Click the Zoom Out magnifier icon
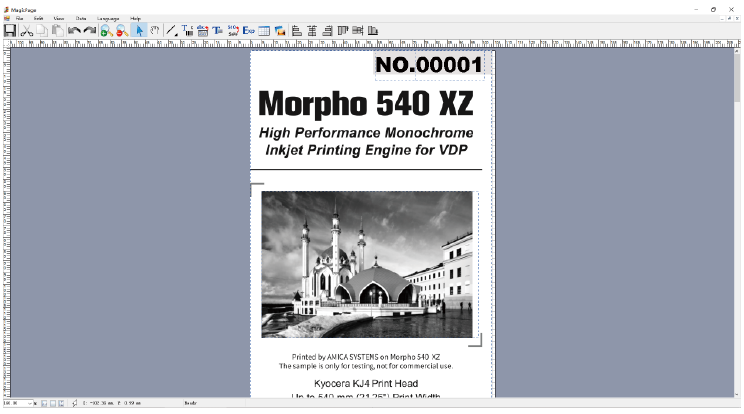Screen dimensions: 744x414 tap(121, 31)
